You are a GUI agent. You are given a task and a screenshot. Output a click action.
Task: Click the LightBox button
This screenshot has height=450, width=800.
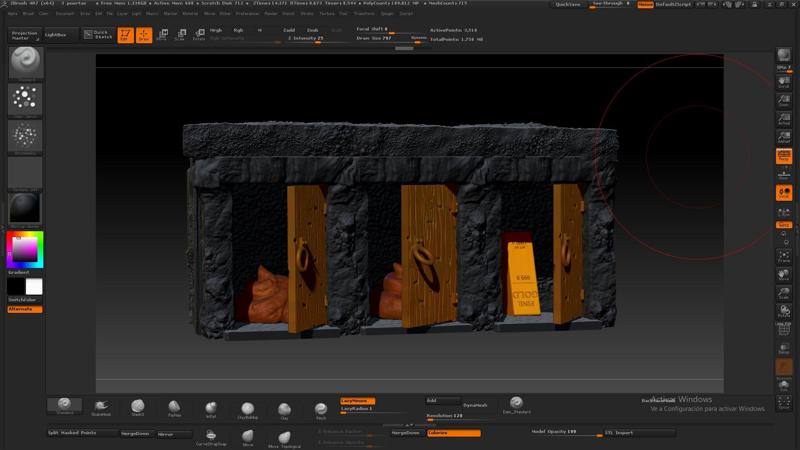[x=56, y=35]
